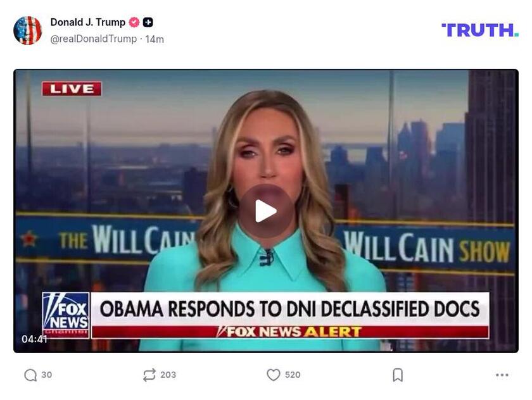
Task: Click the Obama Responds headline banner in video
Action: click(x=290, y=309)
